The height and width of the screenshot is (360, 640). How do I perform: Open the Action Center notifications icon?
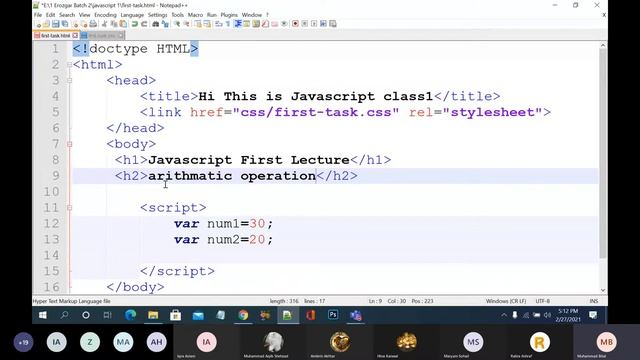pyautogui.click(x=593, y=315)
